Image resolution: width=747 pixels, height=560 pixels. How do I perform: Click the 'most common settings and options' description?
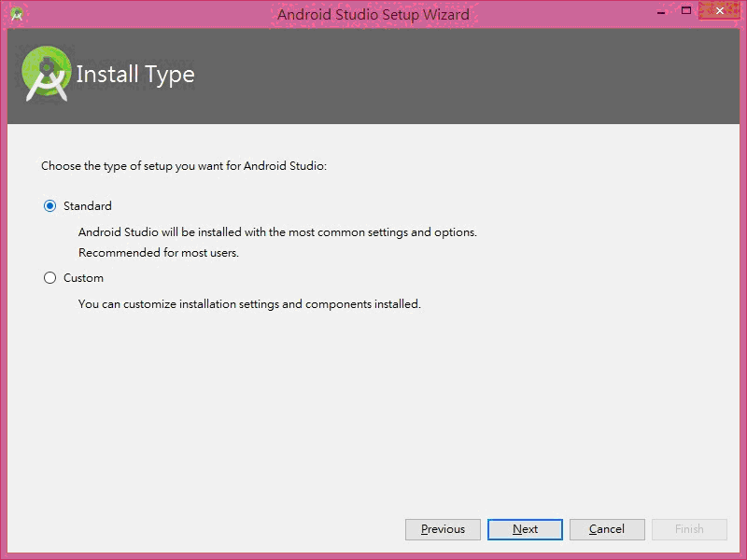[277, 232]
